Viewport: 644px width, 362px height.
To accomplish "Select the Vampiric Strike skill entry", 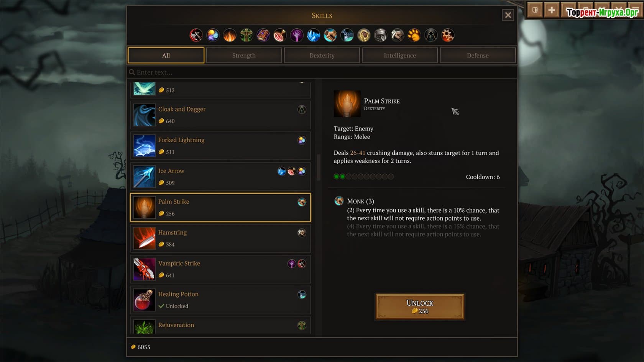I will (x=220, y=269).
